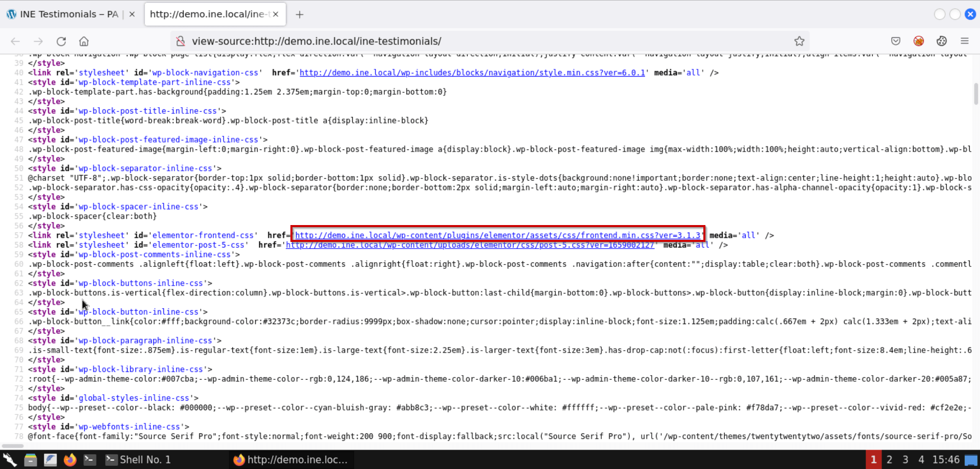Viewport: 980px width, 469px height.
Task: Switch to the INE Testimonials tab
Action: pyautogui.click(x=66, y=14)
